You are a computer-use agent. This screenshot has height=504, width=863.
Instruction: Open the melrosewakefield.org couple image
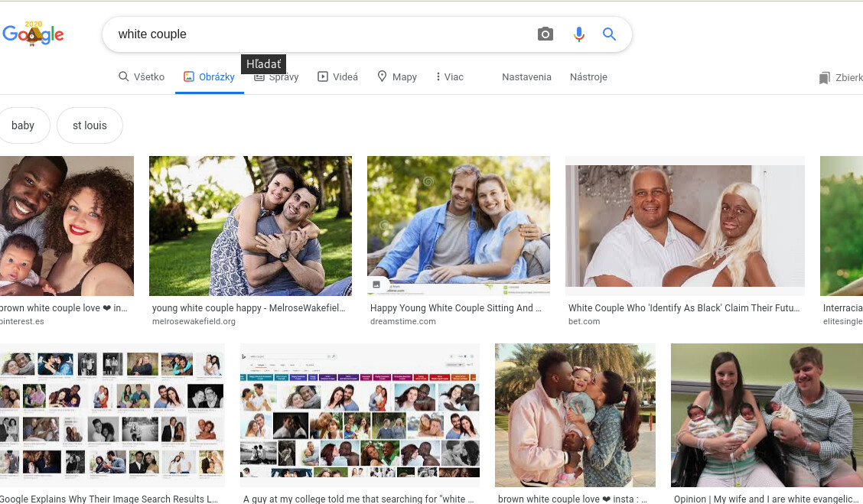[250, 226]
